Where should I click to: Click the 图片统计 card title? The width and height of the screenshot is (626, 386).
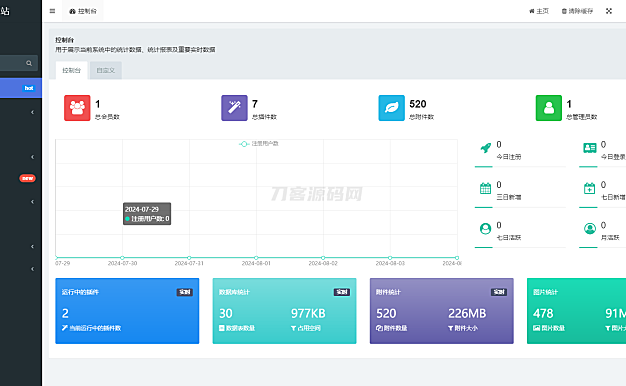(x=545, y=292)
